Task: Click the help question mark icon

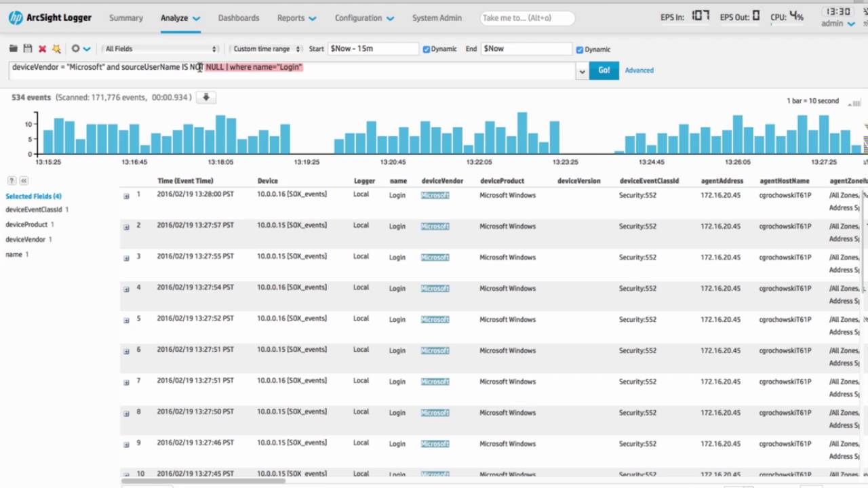Action: 12,181
